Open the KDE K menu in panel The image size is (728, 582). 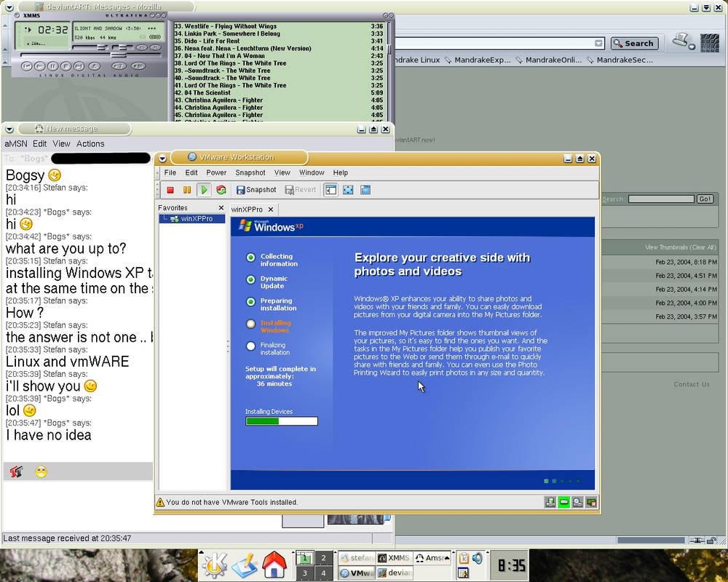coord(214,565)
